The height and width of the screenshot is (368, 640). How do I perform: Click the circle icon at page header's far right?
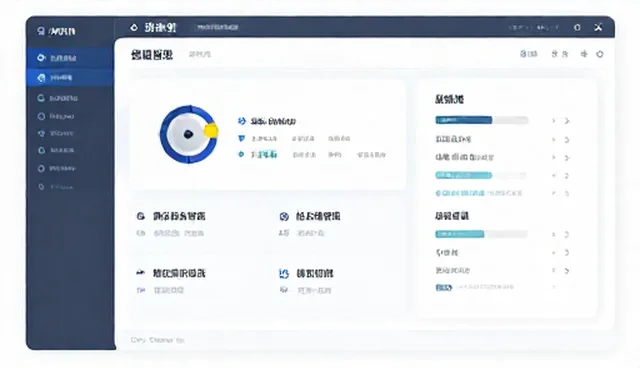click(x=600, y=54)
